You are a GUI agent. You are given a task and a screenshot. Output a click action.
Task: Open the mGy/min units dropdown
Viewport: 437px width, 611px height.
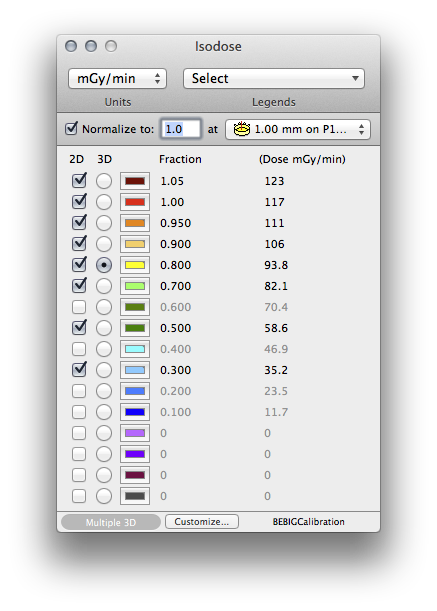(117, 79)
